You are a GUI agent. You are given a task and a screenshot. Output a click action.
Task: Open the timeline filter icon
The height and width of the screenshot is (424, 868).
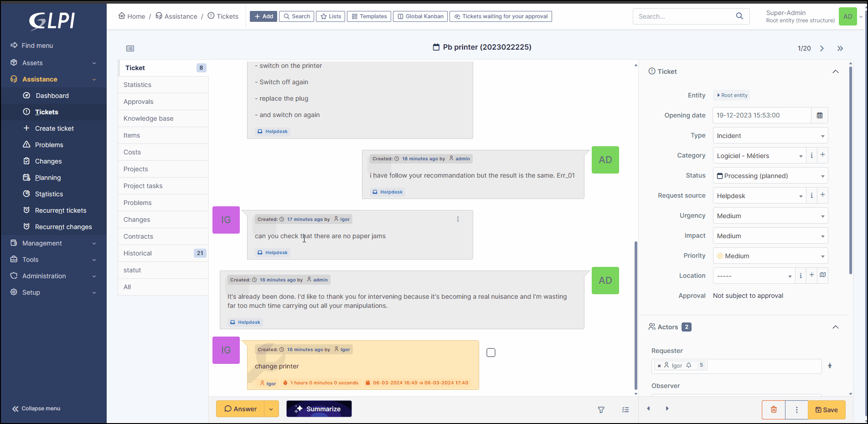pos(601,410)
